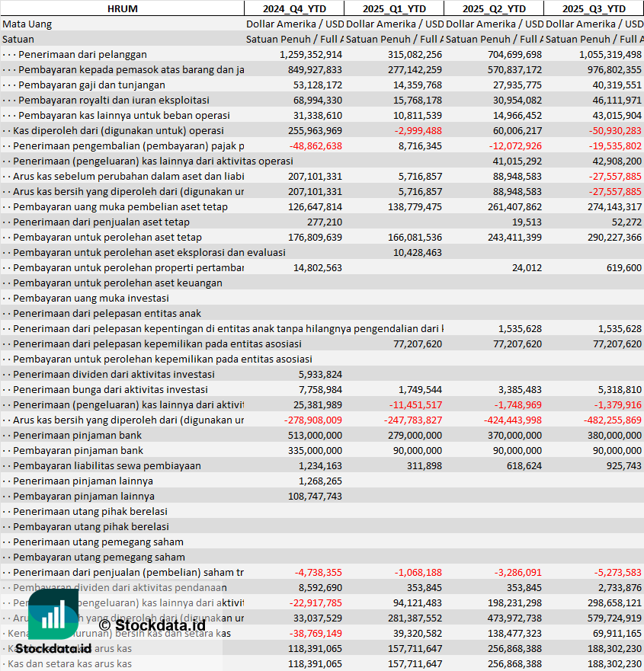Select interest value 5,318,810

point(620,390)
